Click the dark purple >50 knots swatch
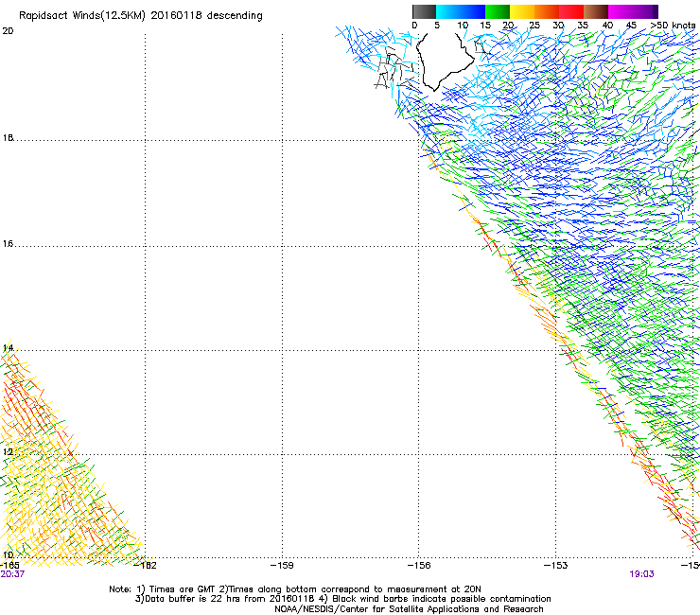The image size is (700, 615). pyautogui.click(x=655, y=11)
